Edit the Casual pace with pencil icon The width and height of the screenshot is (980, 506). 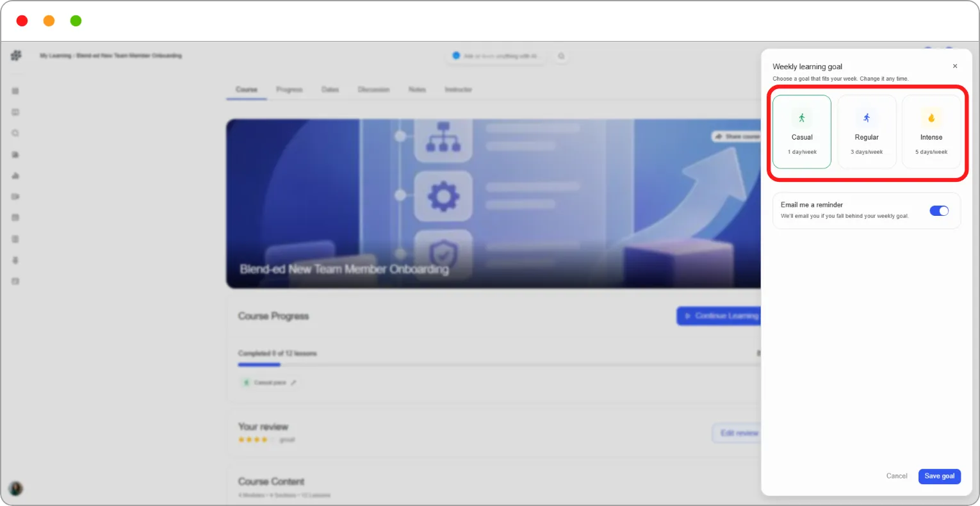pyautogui.click(x=293, y=383)
